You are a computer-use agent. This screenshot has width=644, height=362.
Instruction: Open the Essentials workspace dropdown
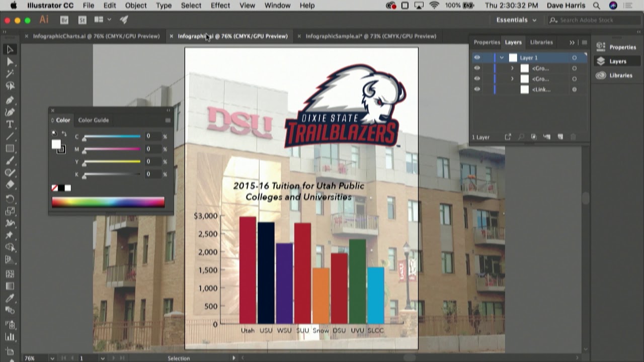pos(516,20)
